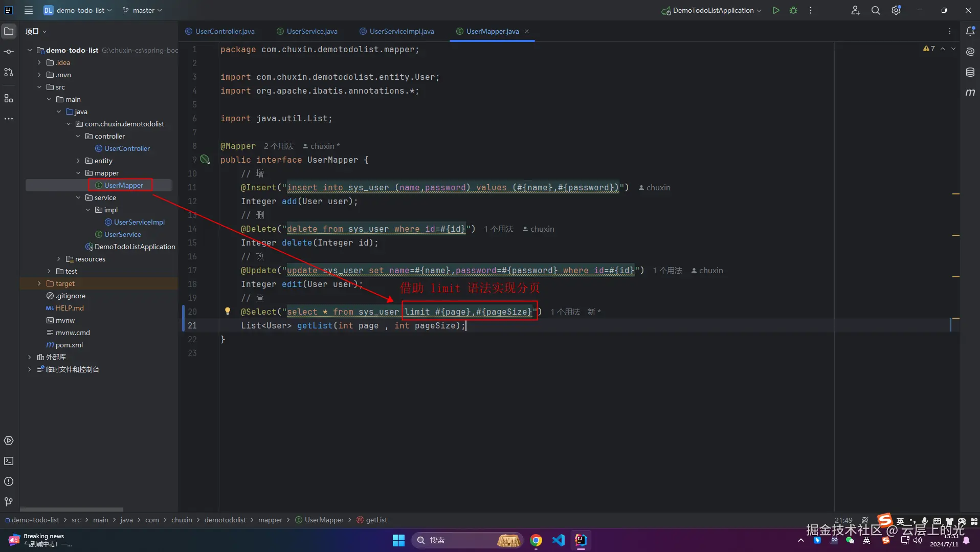Go to next highlighted problem arrow
This screenshot has width=980, height=552.
953,49
